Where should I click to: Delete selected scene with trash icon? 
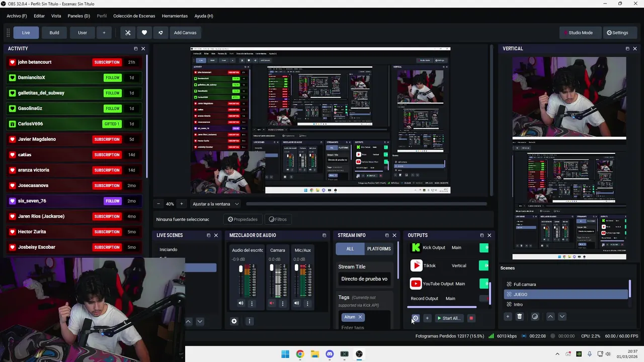click(520, 316)
